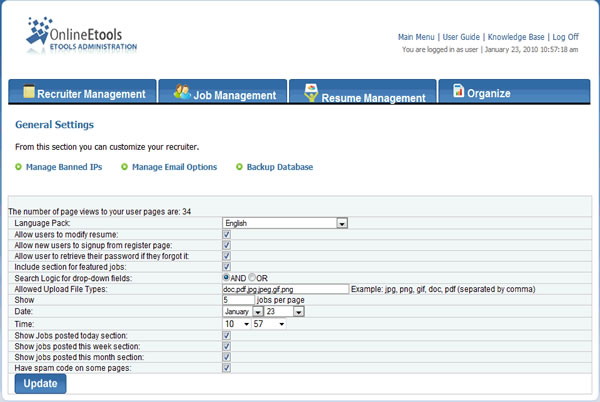Click the Recruiter Management tab icon

pos(29,92)
